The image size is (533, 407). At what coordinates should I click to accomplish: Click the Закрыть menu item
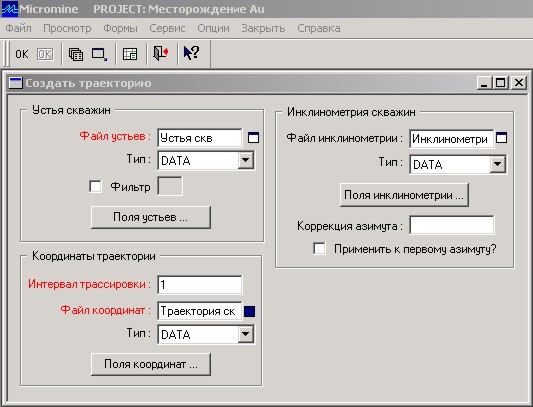pyautogui.click(x=263, y=28)
